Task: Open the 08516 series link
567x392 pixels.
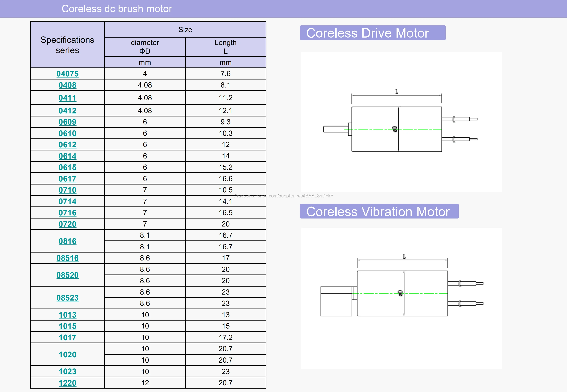Action: click(x=67, y=258)
